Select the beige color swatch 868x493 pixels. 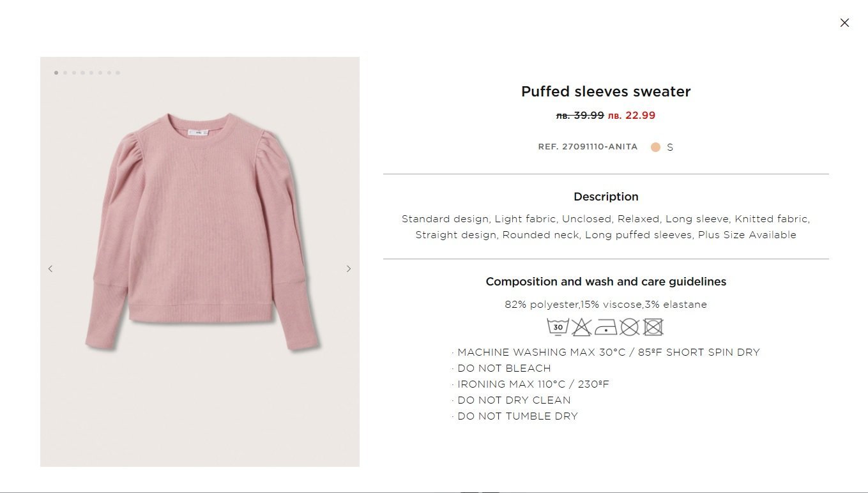tap(655, 148)
